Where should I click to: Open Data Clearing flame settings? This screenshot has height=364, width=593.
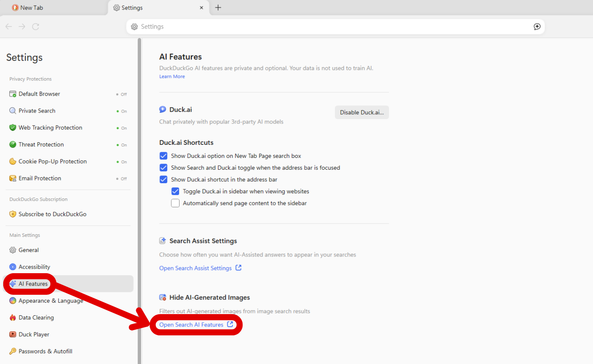(x=36, y=318)
